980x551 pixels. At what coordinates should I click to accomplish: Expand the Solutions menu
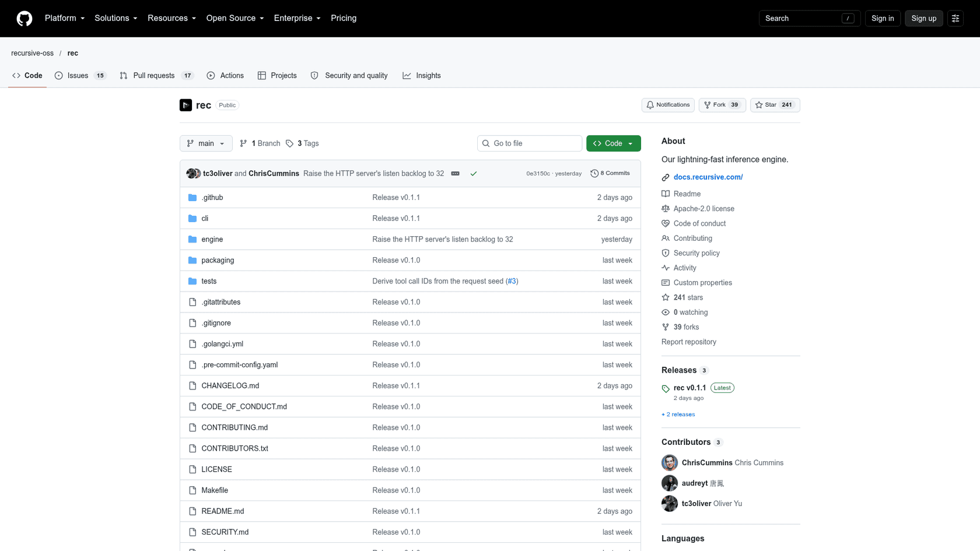[x=116, y=19]
